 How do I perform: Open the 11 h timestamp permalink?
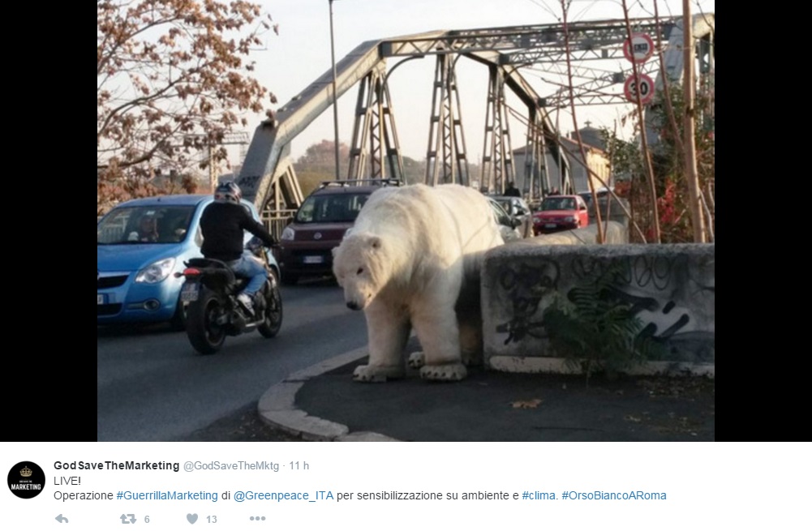299,466
